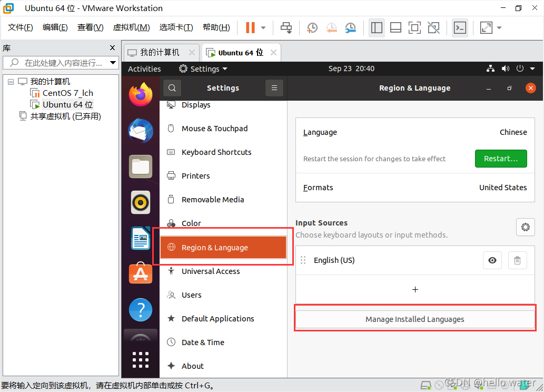Screen dimensions: 544x392
Task: Click the volume speaker icon
Action: 506,68
